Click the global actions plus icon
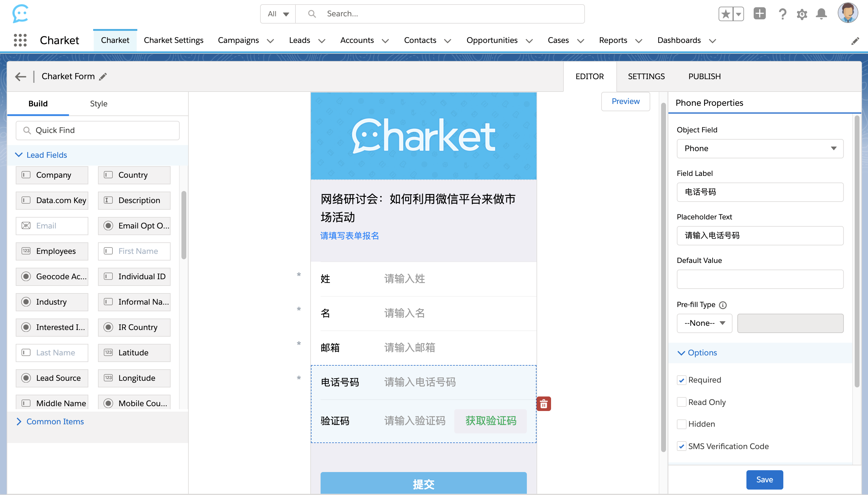The height and width of the screenshot is (495, 868). click(x=759, y=14)
